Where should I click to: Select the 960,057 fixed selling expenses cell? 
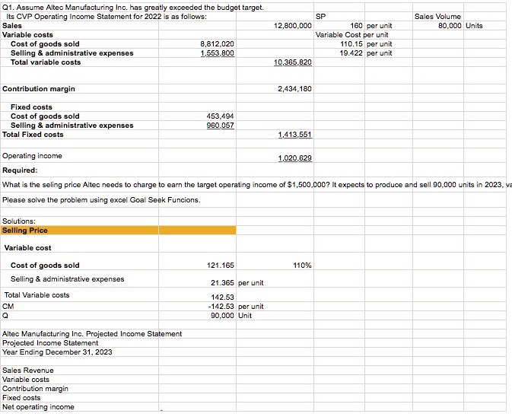tap(198, 126)
